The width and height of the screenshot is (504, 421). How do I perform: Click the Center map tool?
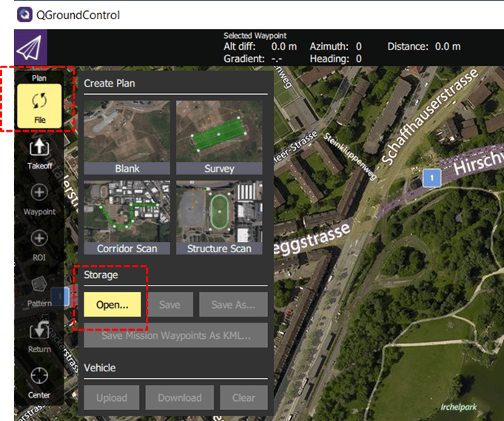pyautogui.click(x=39, y=383)
